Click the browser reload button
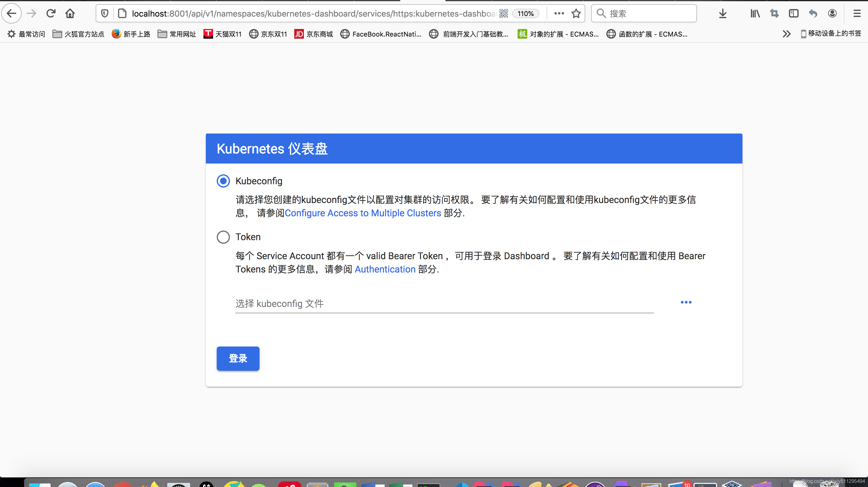 51,14
